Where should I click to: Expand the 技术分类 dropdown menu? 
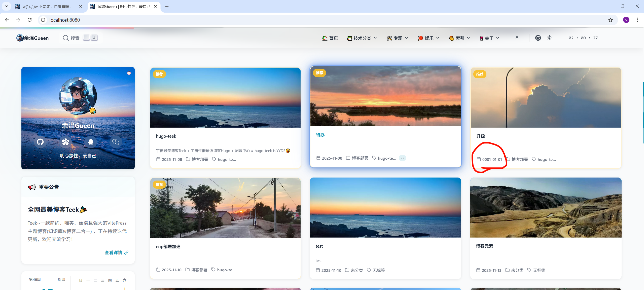pyautogui.click(x=362, y=38)
